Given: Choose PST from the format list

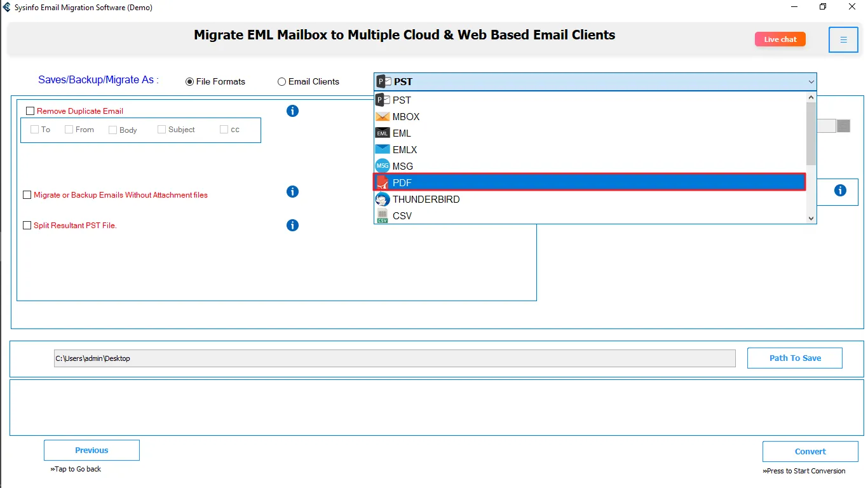Looking at the screenshot, I should (x=590, y=100).
